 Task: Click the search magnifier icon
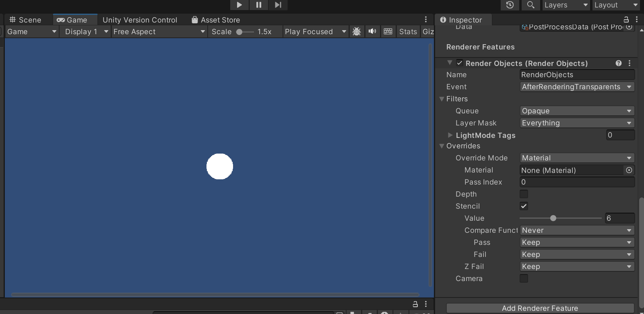tap(530, 5)
